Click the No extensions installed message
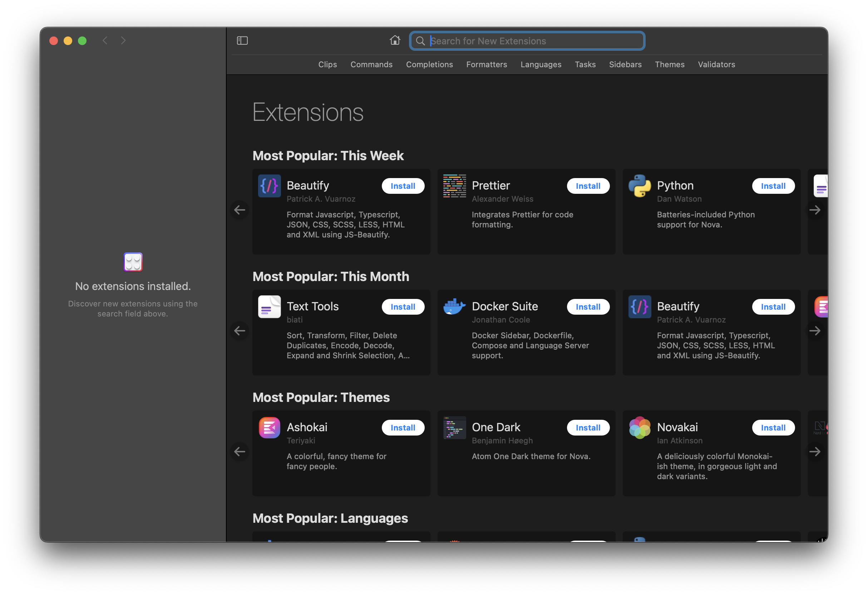 pos(133,286)
